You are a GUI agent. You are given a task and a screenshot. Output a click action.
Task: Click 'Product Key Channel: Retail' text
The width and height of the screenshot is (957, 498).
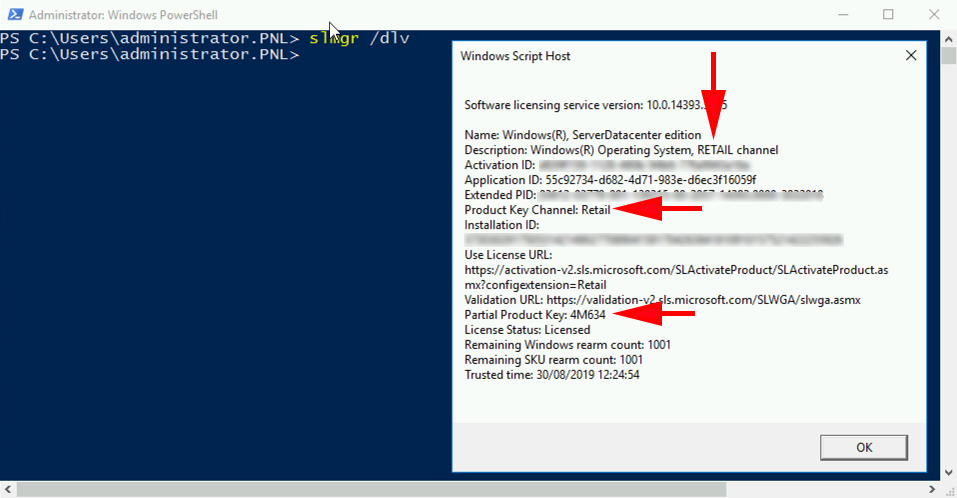pos(537,210)
